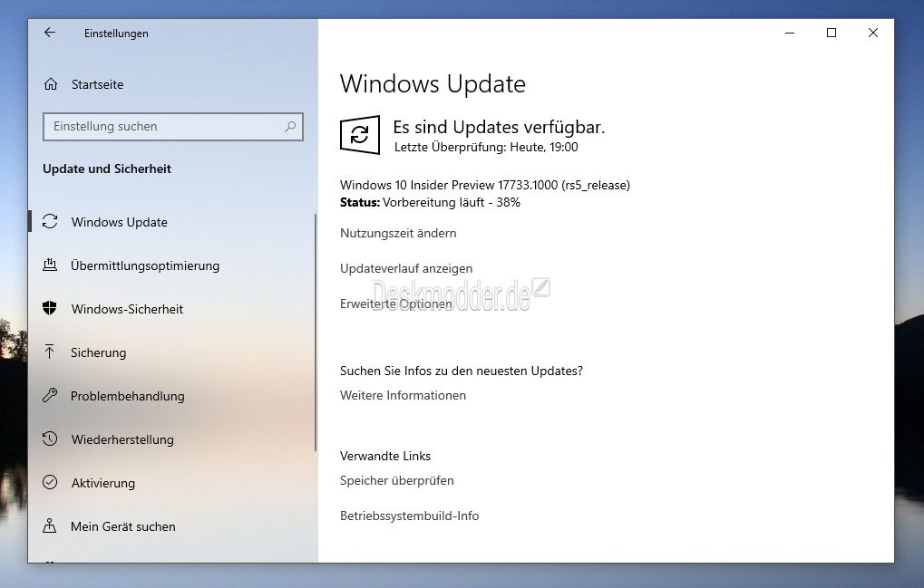Image resolution: width=924 pixels, height=588 pixels.
Task: Open Erweiterte Optionen link
Action: (x=396, y=304)
